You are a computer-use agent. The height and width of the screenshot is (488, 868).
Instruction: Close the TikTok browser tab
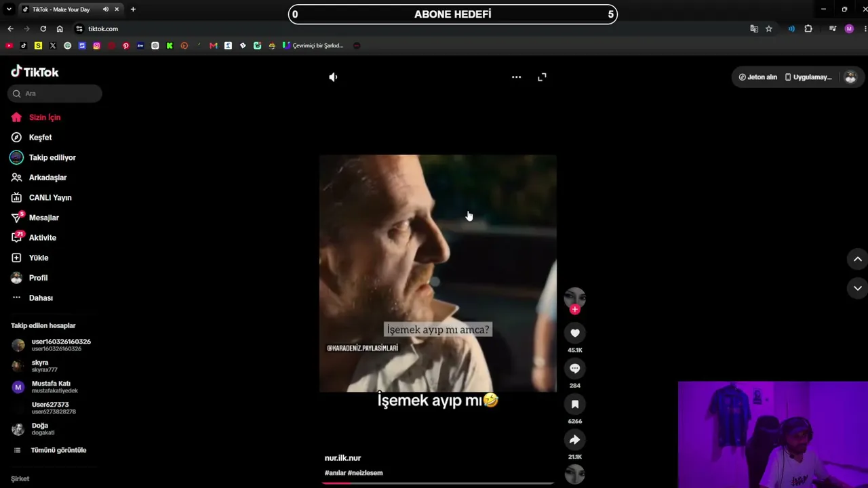[x=117, y=9]
